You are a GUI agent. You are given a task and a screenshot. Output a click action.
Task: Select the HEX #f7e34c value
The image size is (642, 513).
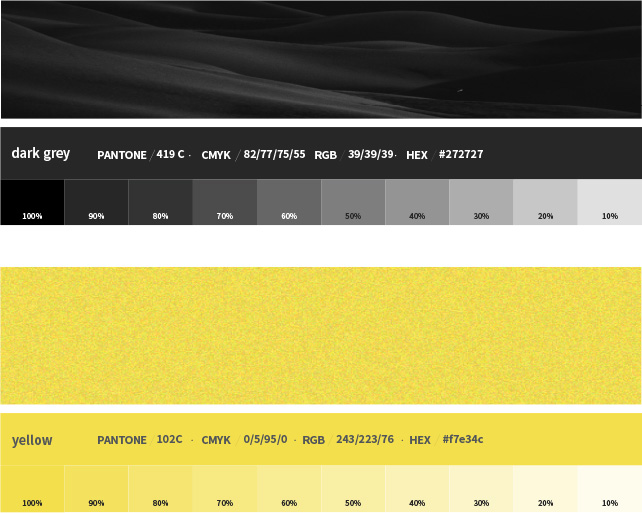pyautogui.click(x=463, y=440)
